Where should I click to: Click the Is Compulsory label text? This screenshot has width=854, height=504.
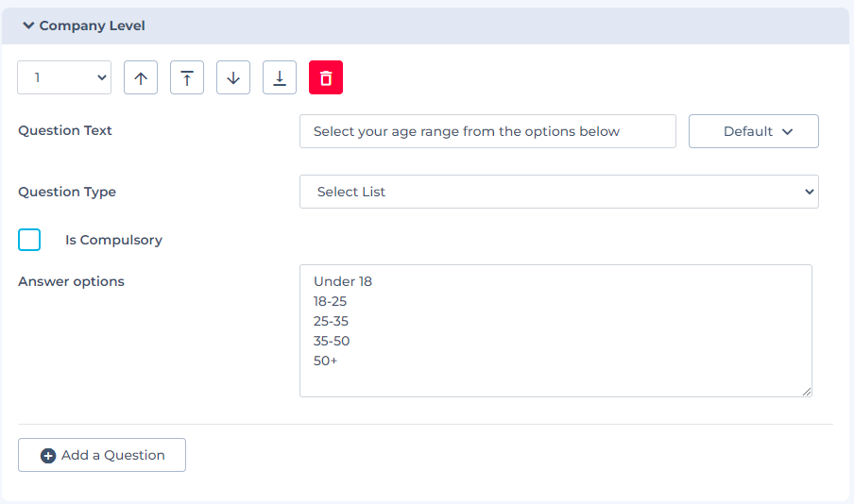(113, 241)
